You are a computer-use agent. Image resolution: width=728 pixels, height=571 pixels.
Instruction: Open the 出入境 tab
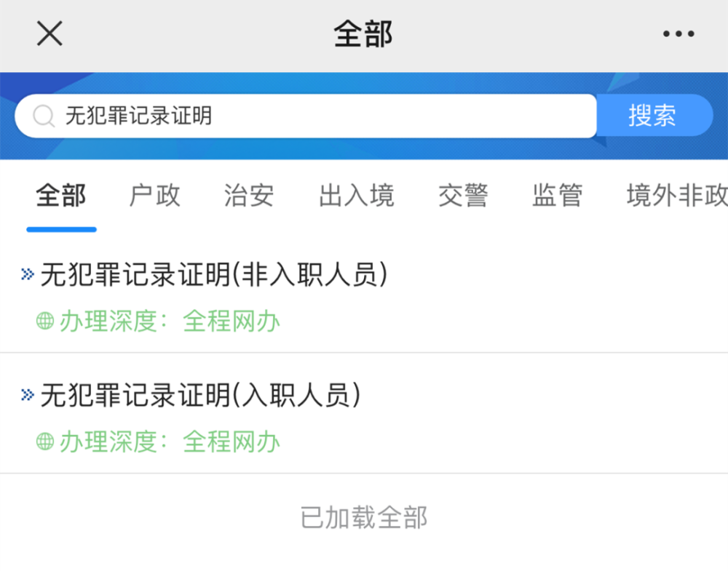tap(356, 196)
